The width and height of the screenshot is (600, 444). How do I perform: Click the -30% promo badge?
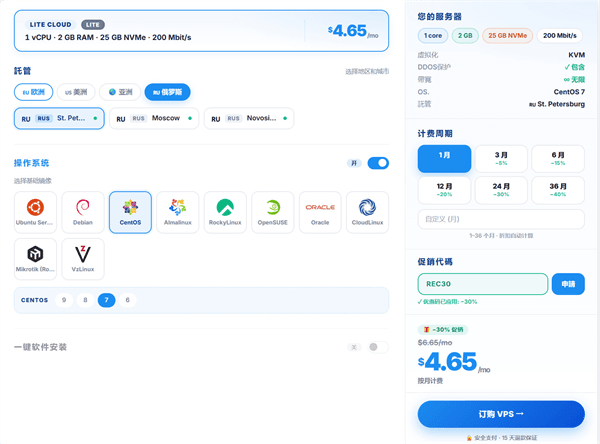[x=443, y=330]
